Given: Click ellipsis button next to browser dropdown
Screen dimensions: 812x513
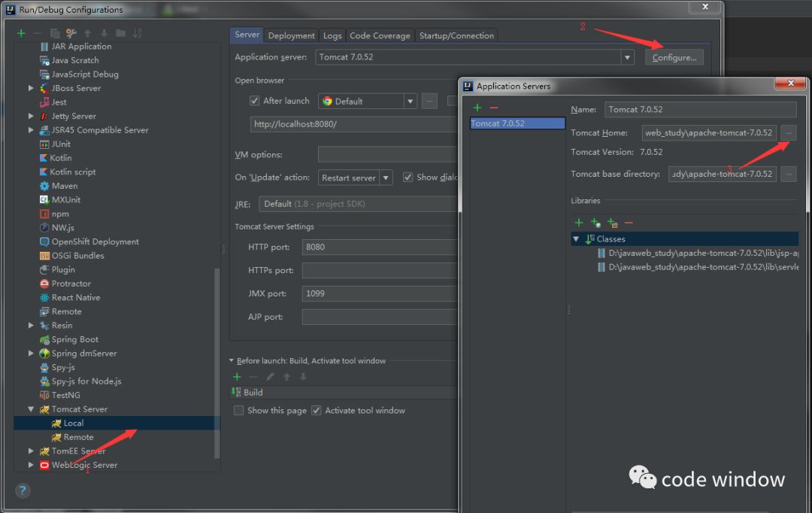Looking at the screenshot, I should 429,101.
